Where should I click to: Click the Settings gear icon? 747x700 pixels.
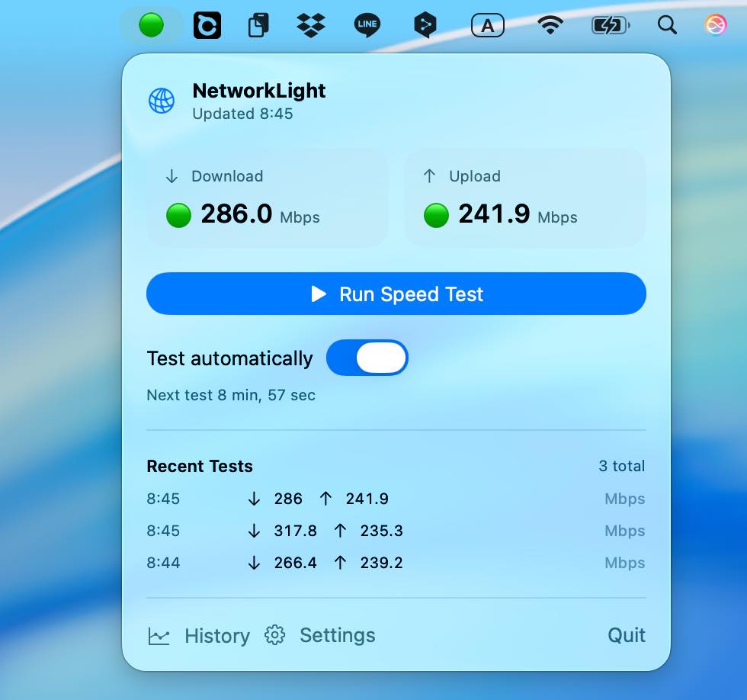(x=275, y=634)
